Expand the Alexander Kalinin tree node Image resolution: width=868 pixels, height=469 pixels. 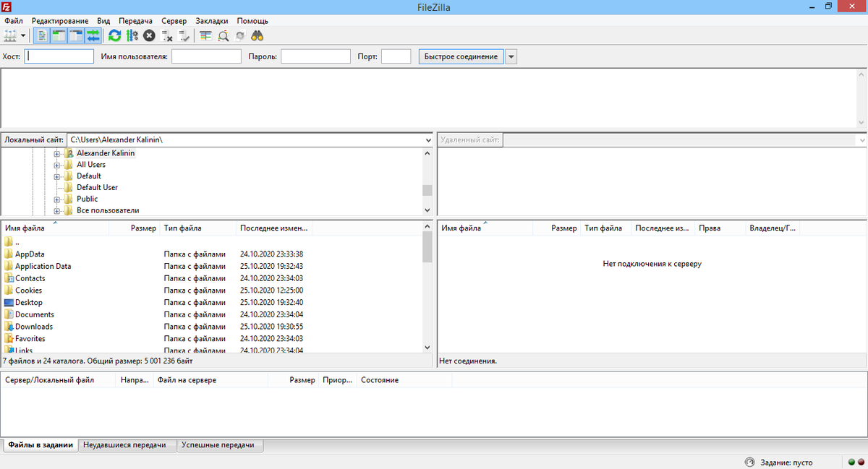[x=57, y=153]
